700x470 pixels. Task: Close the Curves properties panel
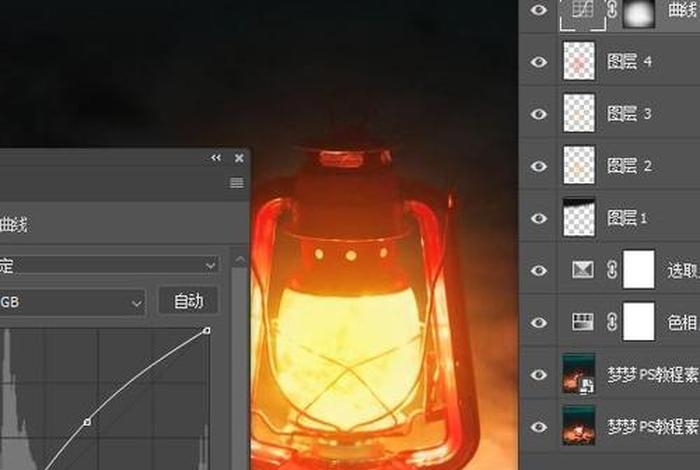pos(239,158)
